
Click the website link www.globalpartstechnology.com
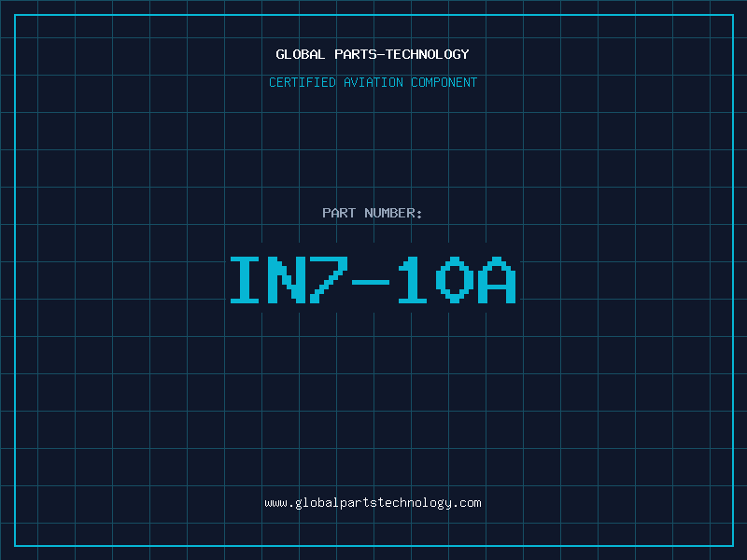point(373,503)
